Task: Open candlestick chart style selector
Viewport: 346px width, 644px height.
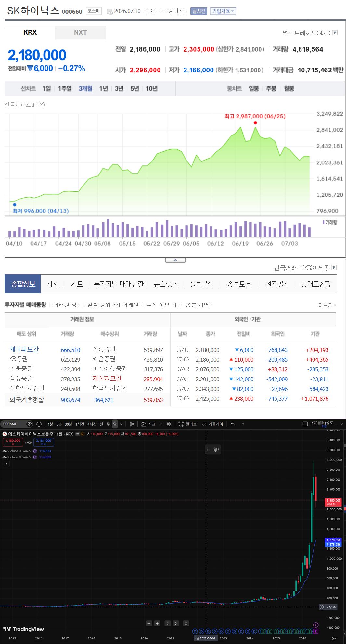Action: pos(132,424)
